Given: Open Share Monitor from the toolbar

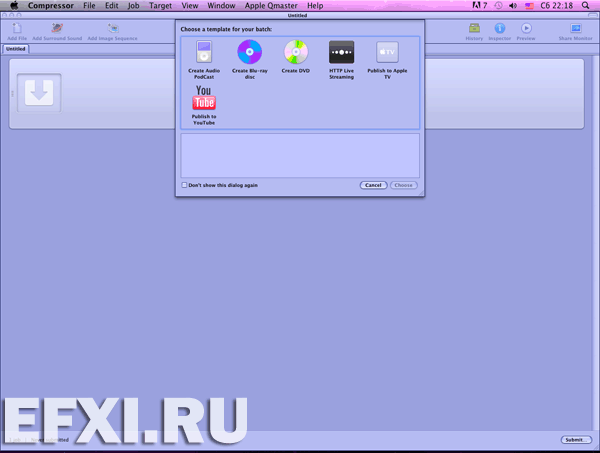Looking at the screenshot, I should [575, 29].
